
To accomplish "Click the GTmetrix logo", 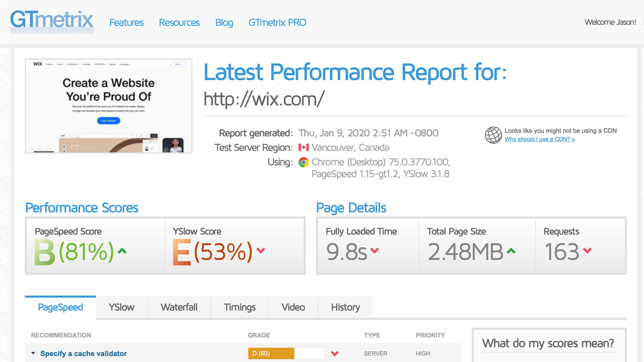I will pyautogui.click(x=52, y=21).
